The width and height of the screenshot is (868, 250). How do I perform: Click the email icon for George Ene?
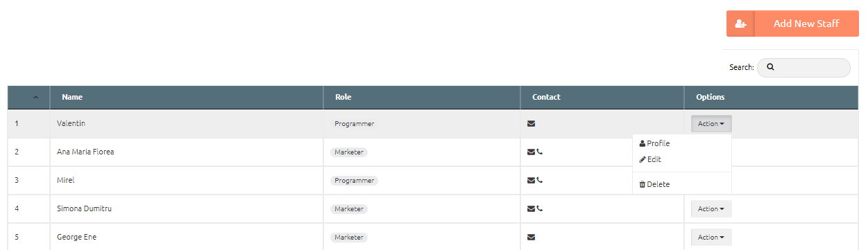click(x=531, y=237)
